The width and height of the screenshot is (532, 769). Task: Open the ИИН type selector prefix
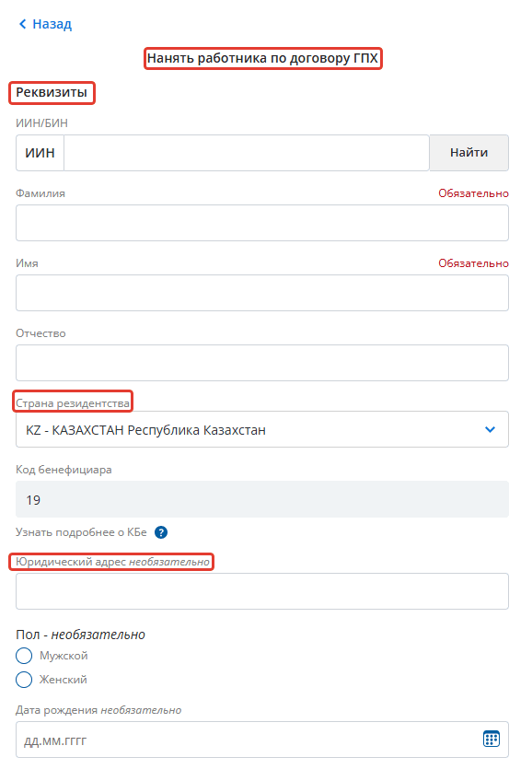coord(40,153)
